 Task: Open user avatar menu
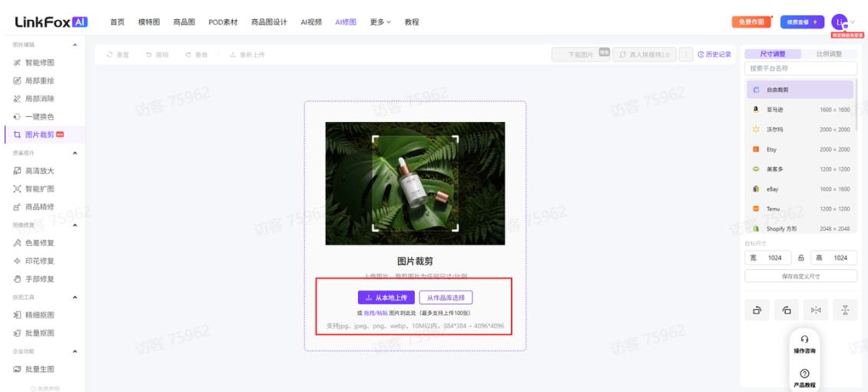point(840,22)
